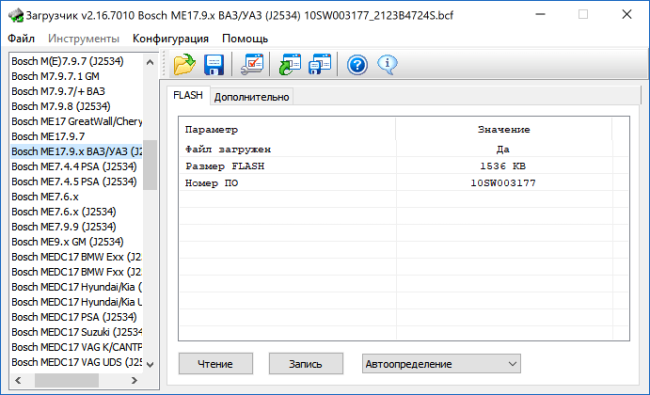The width and height of the screenshot is (650, 395).
Task: Click the Запись button
Action: [x=306, y=364]
